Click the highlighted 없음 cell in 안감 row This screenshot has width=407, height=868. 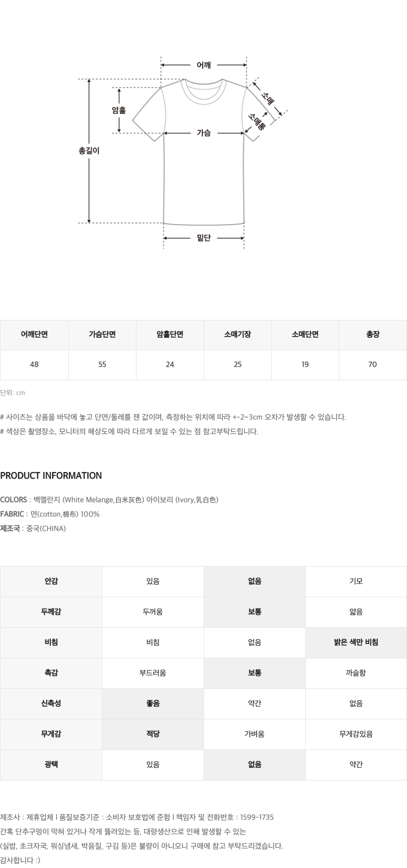coord(254,582)
